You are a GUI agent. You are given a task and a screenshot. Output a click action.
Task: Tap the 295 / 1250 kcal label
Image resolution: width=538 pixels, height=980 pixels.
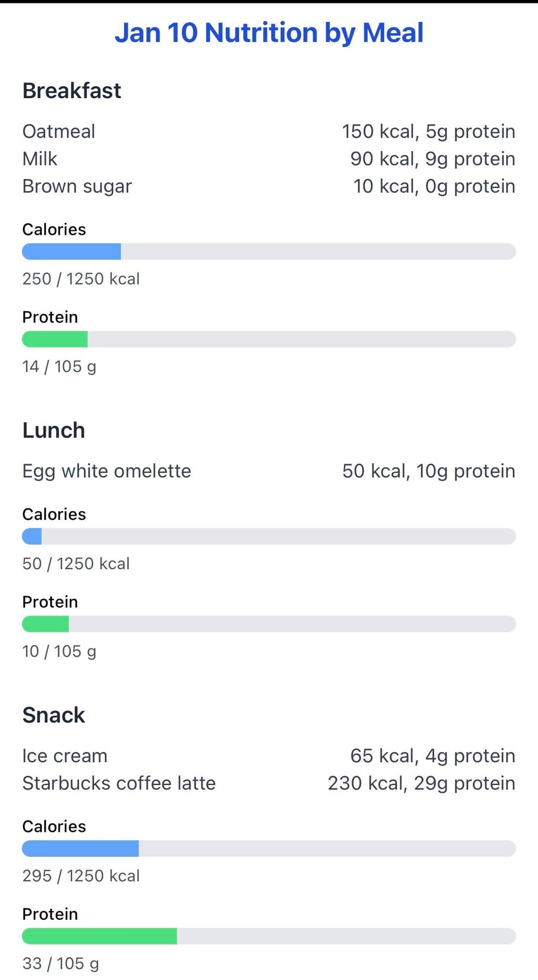pos(81,876)
